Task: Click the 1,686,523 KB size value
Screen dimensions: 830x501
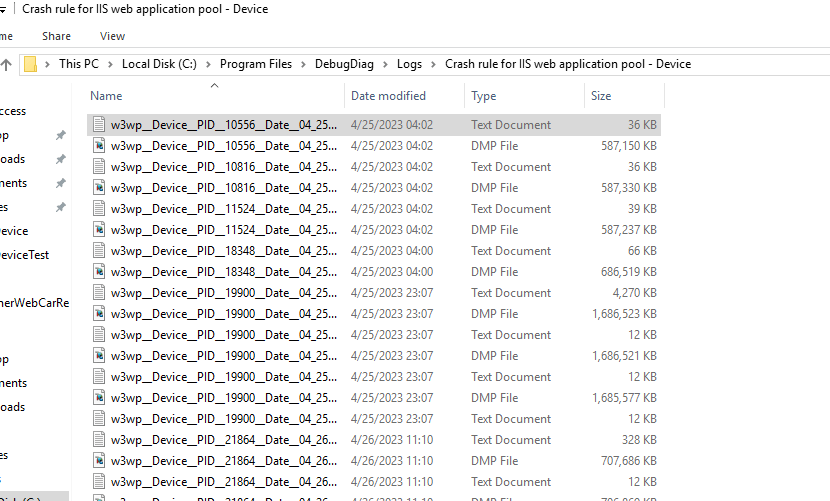Action: click(x=624, y=314)
